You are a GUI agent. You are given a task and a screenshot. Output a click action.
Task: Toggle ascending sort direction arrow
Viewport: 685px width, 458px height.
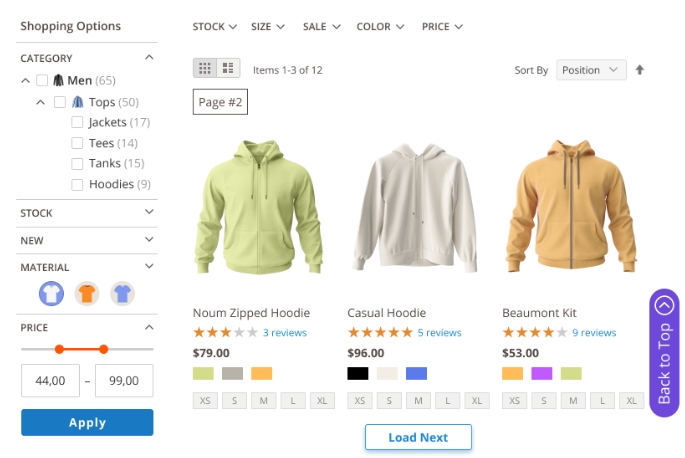[x=640, y=70]
